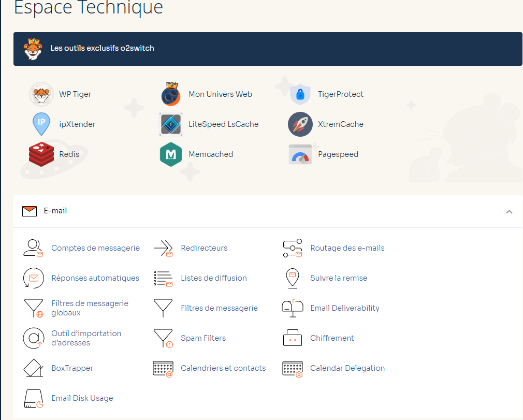
Task: Open Comptes de messagerie link
Action: click(95, 248)
